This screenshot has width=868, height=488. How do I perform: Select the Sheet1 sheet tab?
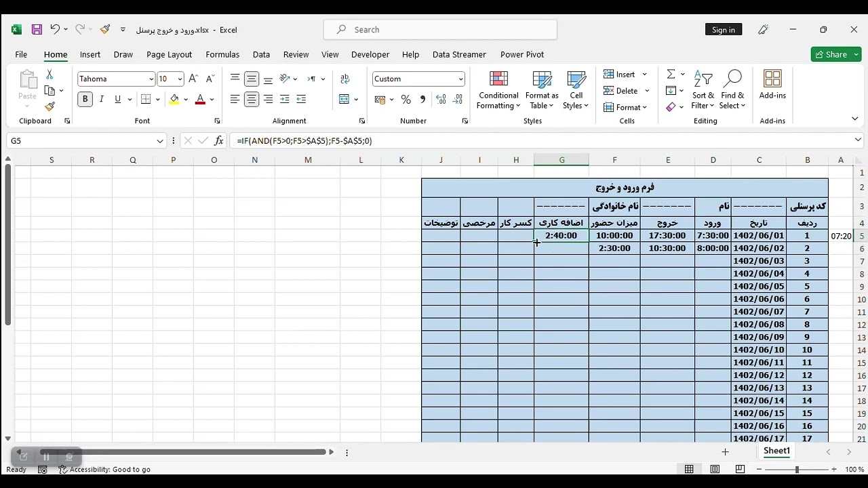click(776, 451)
